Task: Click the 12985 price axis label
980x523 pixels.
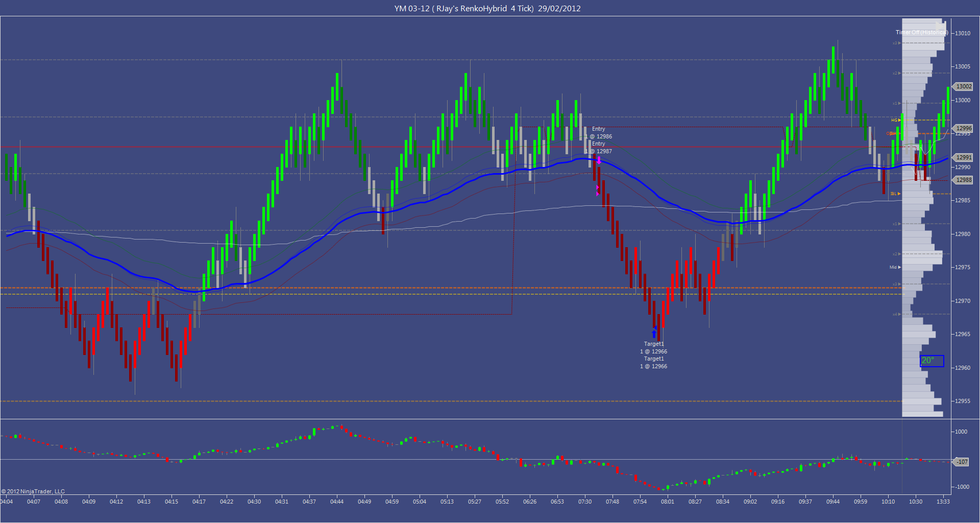Action: [x=963, y=200]
